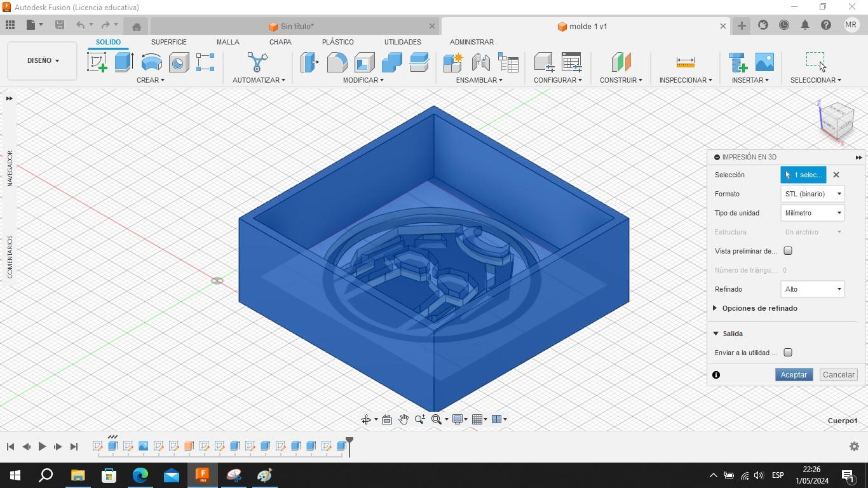The height and width of the screenshot is (488, 868).
Task: Click the Hole tool icon
Action: point(179,62)
